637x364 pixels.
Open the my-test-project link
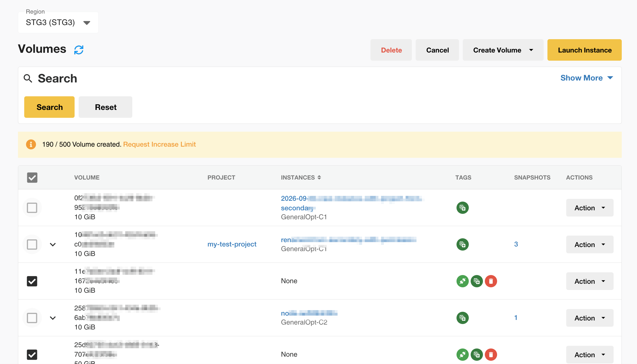coord(232,244)
